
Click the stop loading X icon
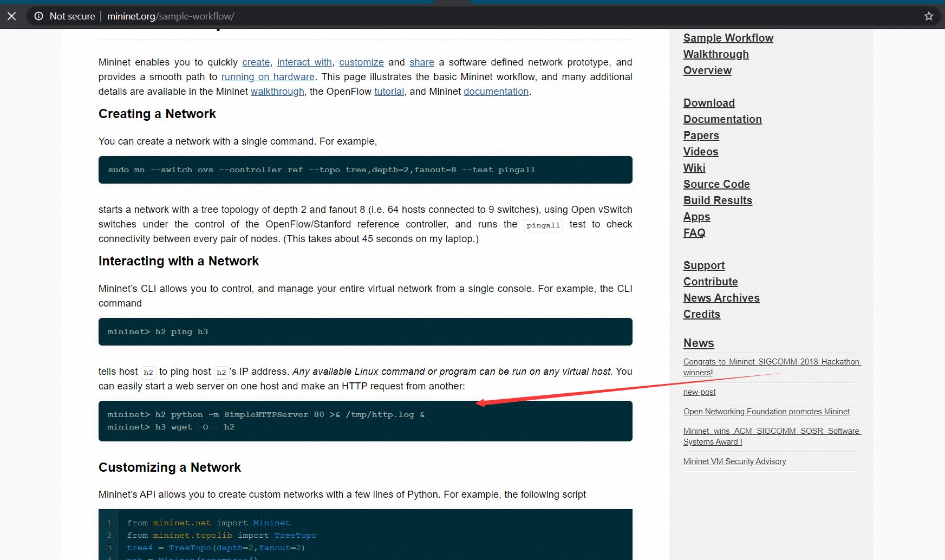(x=12, y=16)
